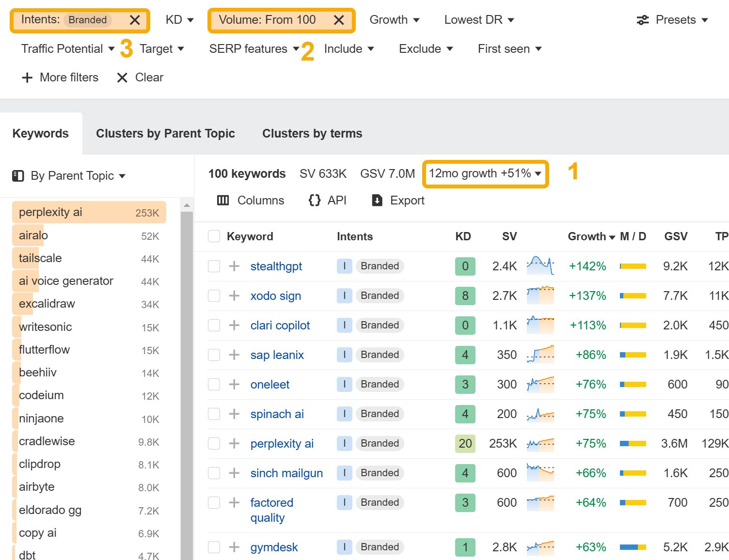Click the Export download icon
This screenshot has height=560, width=729.
(x=377, y=201)
